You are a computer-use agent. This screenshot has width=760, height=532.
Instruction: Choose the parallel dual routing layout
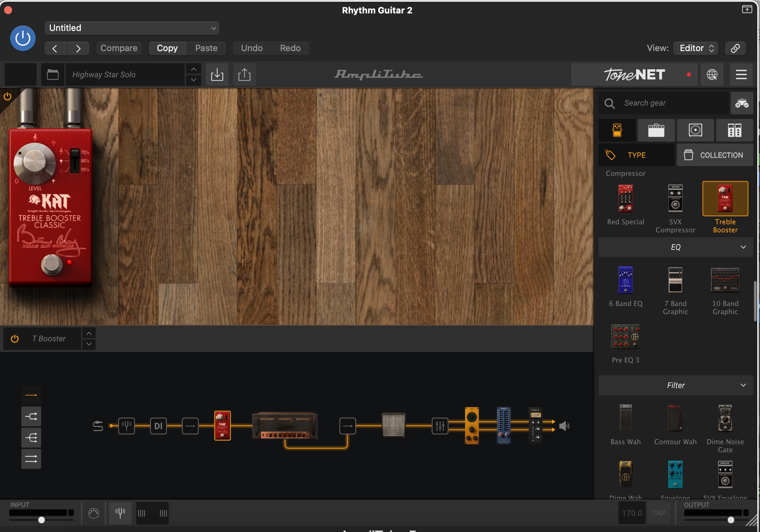point(31,459)
